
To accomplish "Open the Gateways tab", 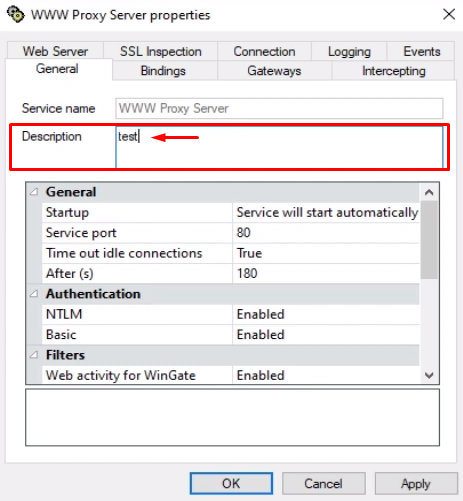I will coord(274,71).
